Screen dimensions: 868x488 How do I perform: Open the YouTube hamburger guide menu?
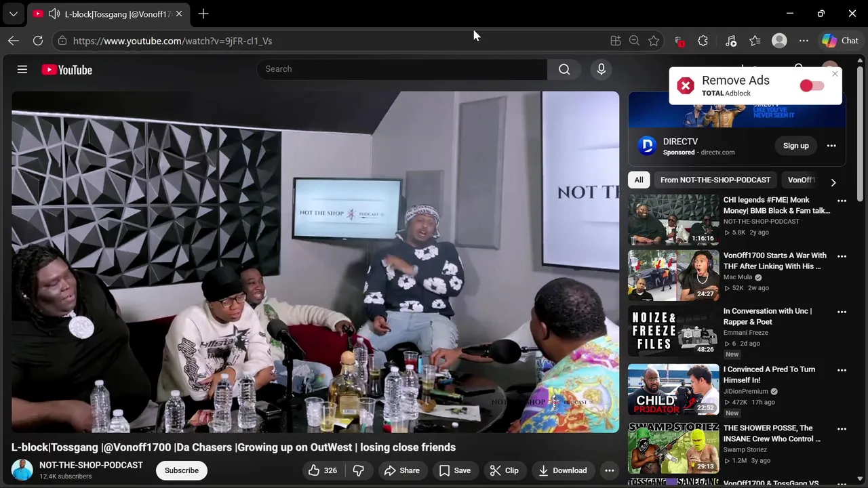(22, 69)
